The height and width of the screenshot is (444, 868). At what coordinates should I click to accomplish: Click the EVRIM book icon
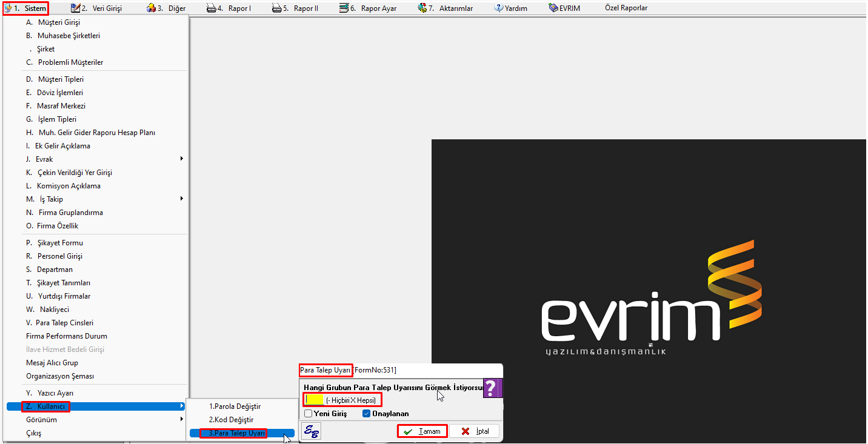(x=553, y=8)
